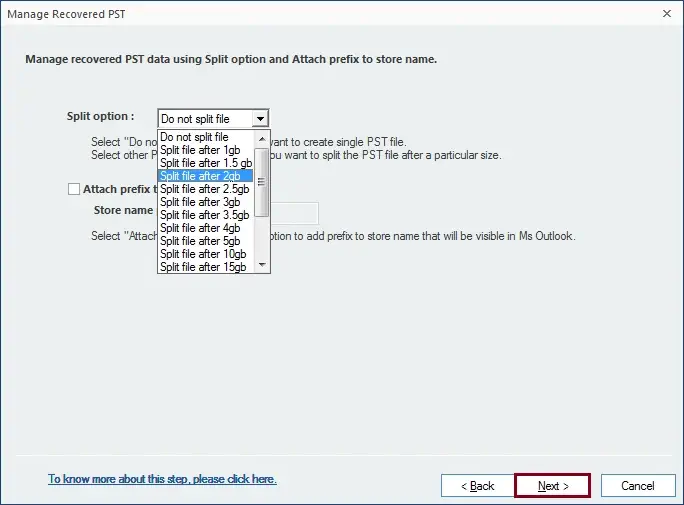Go back with the Back button
This screenshot has height=505, width=684.
(478, 485)
